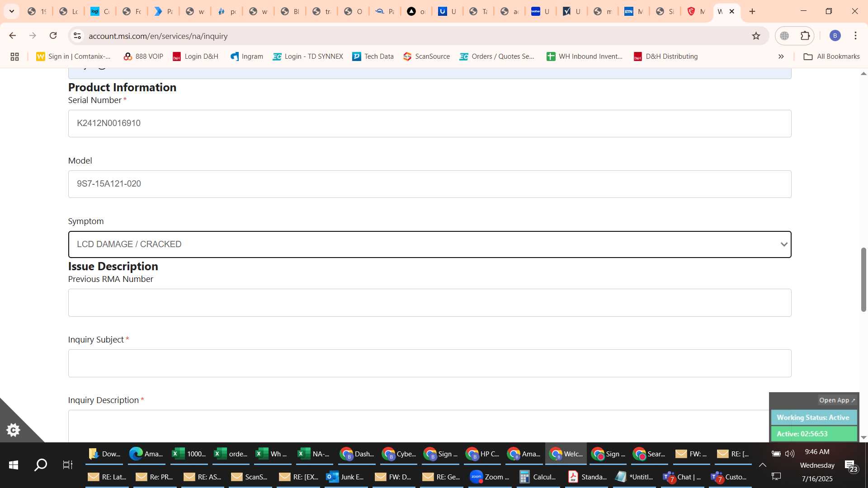Open battery status in system tray
The height and width of the screenshot is (488, 868).
click(x=776, y=454)
